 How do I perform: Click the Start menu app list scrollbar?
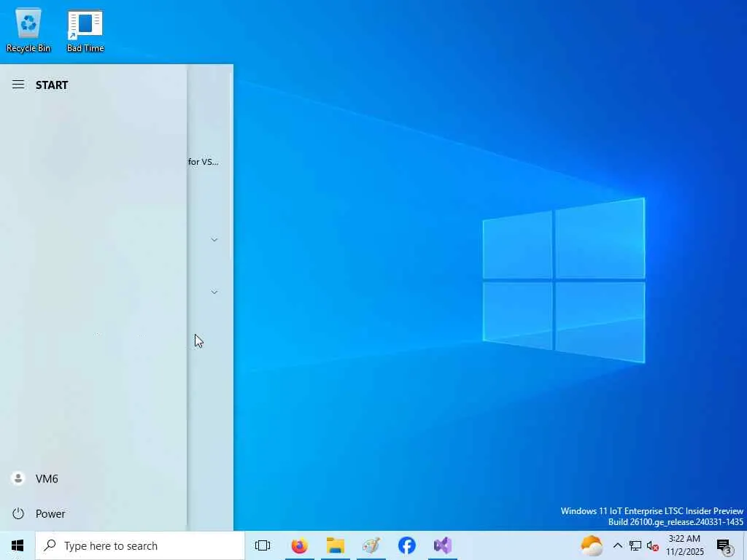231,167
